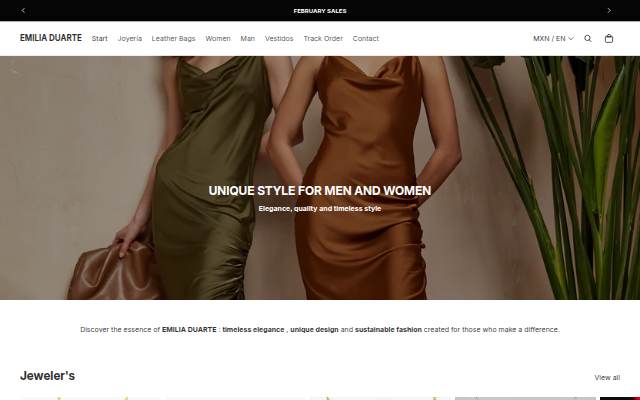
Task: Click View all next to Jeweler's
Action: click(607, 378)
